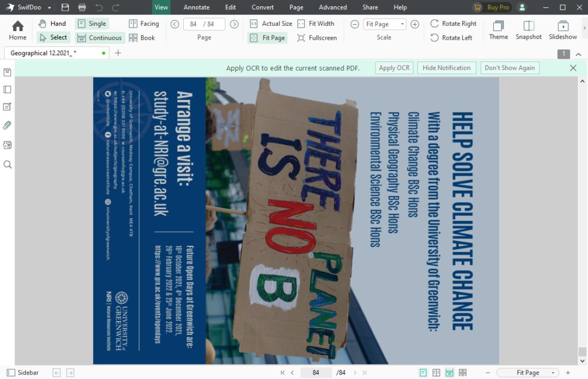The height and width of the screenshot is (379, 588).
Task: Open the status bar Fit Page dropdown
Action: point(528,373)
